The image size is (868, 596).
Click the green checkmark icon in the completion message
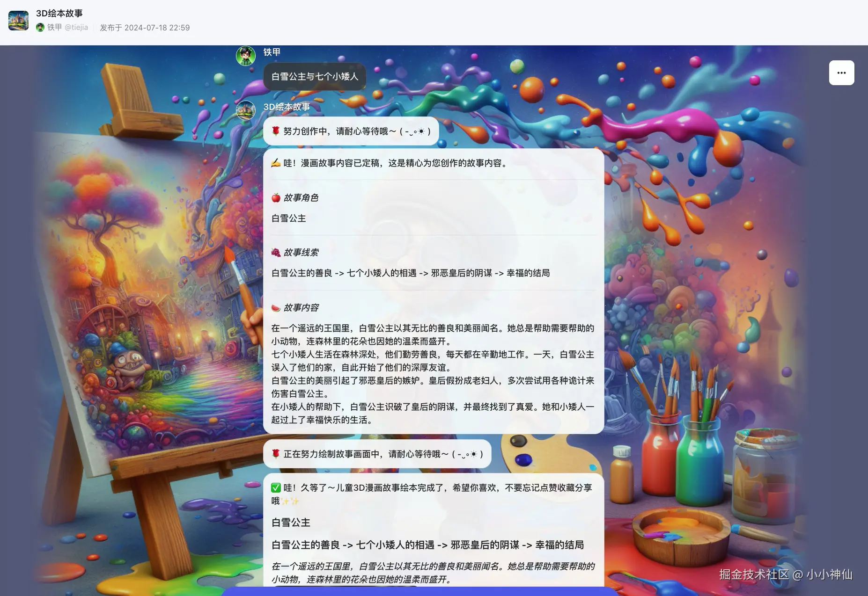click(276, 487)
